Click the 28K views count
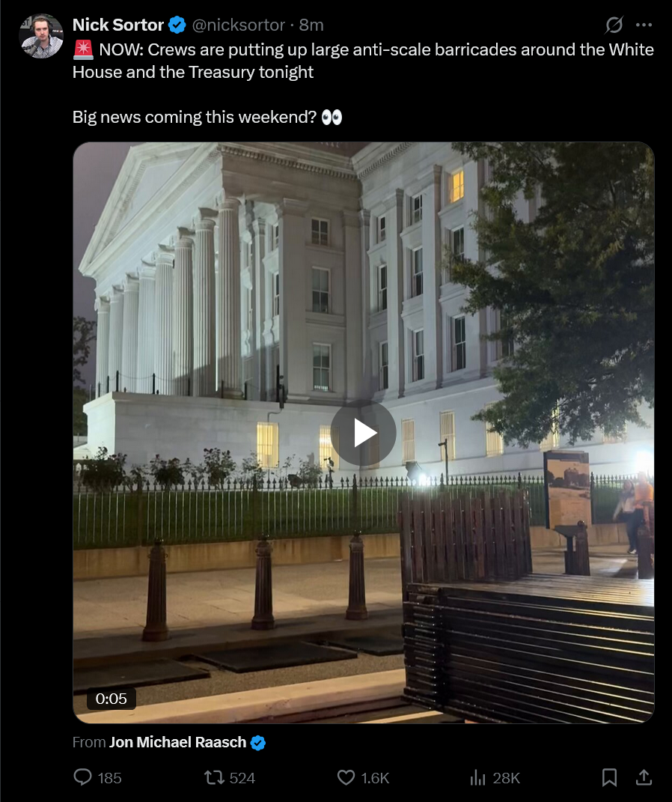Image resolution: width=672 pixels, height=802 pixels. (507, 778)
